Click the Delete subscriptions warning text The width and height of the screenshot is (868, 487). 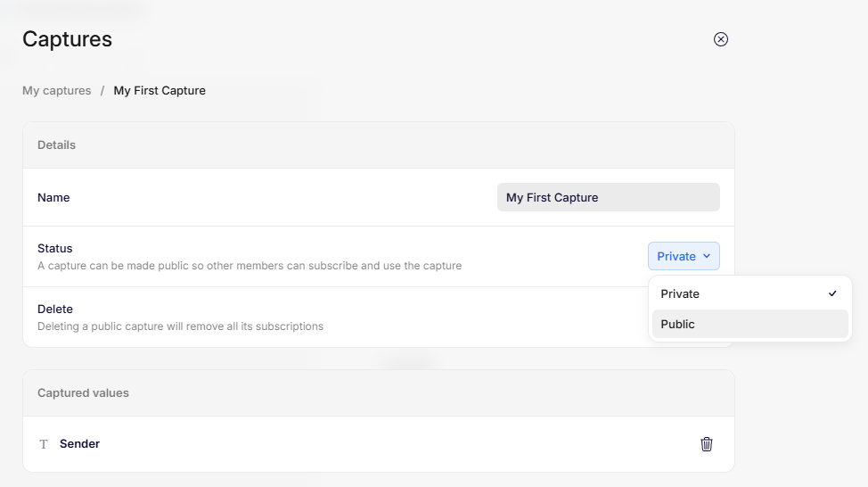pyautogui.click(x=180, y=326)
